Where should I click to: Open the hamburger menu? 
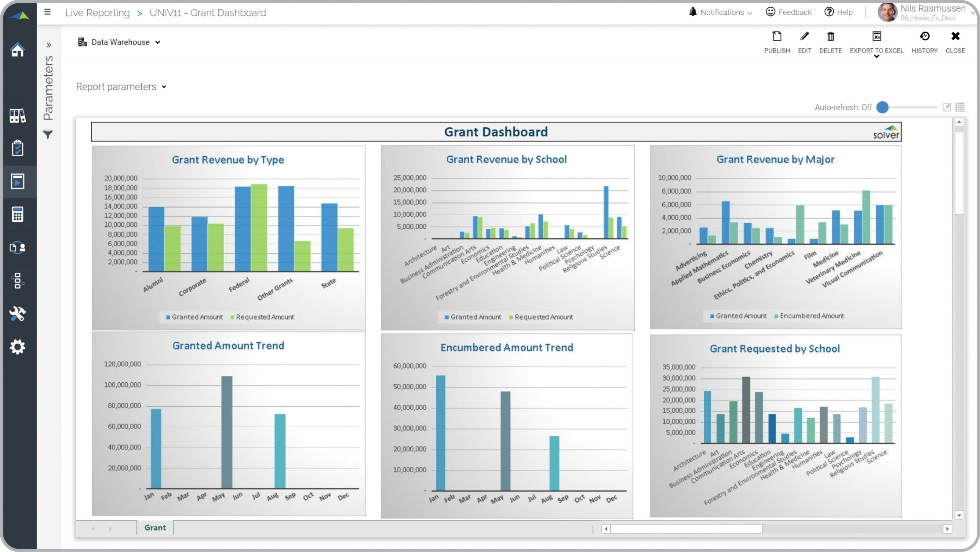coord(47,12)
